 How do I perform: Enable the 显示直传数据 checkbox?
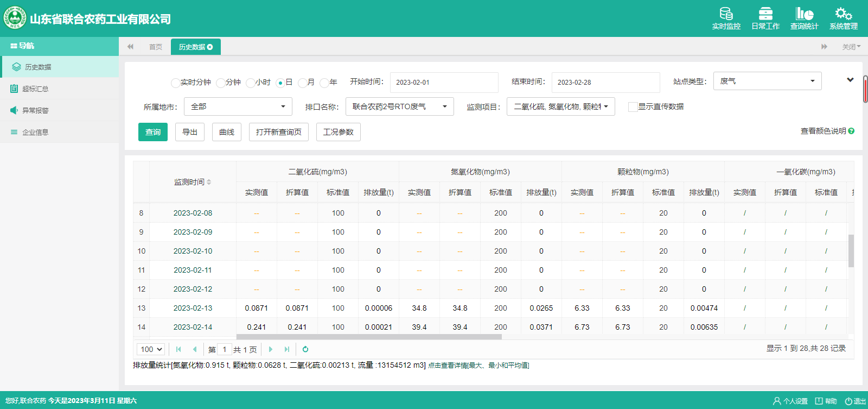633,107
